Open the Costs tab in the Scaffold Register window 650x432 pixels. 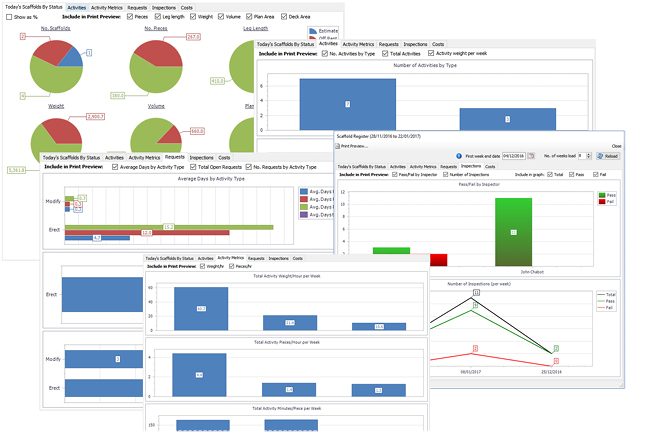click(x=490, y=166)
